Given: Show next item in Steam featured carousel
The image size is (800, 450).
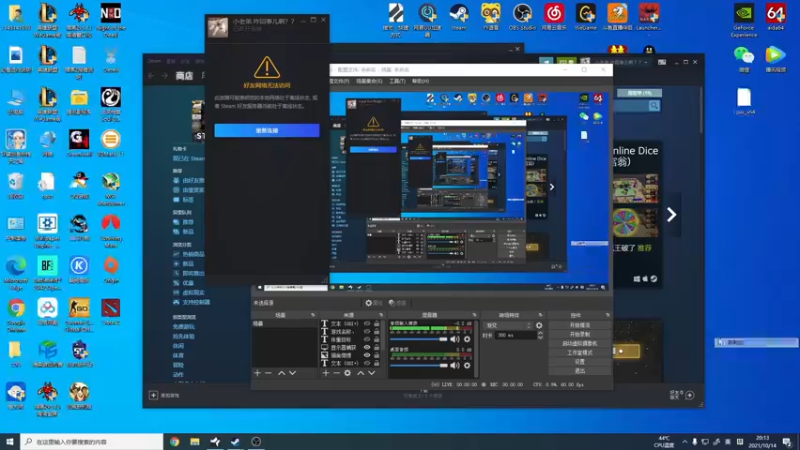Looking at the screenshot, I should 671,215.
